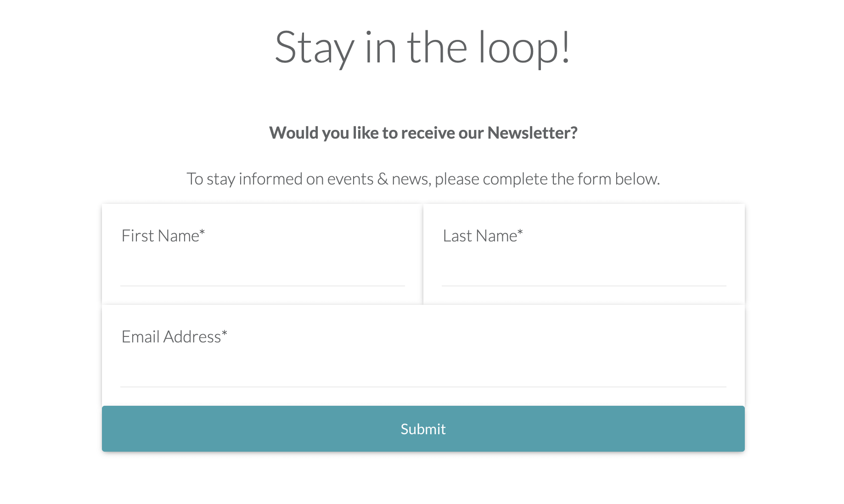
Task: Focus the Last Name text field
Action: 584,271
